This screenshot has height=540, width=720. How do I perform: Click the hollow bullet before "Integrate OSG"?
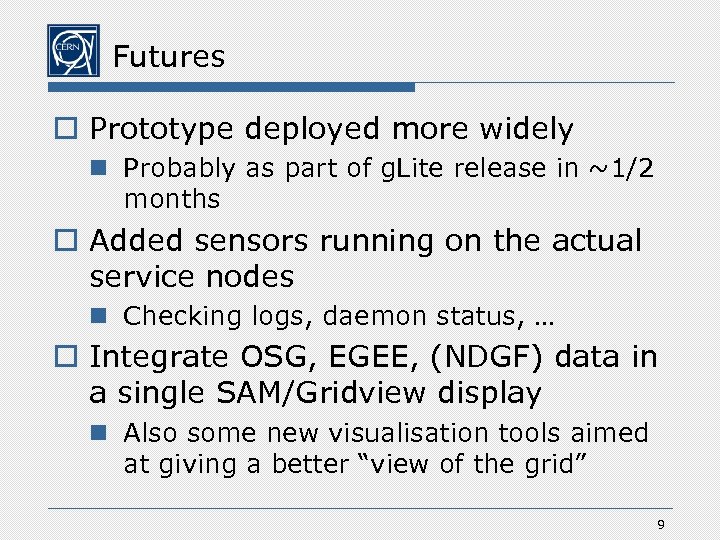pyautogui.click(x=69, y=356)
